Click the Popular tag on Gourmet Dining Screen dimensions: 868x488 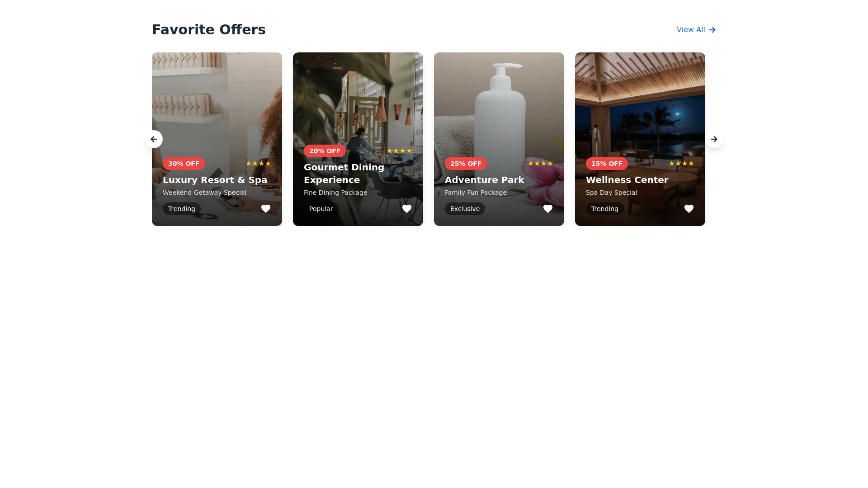(x=321, y=209)
